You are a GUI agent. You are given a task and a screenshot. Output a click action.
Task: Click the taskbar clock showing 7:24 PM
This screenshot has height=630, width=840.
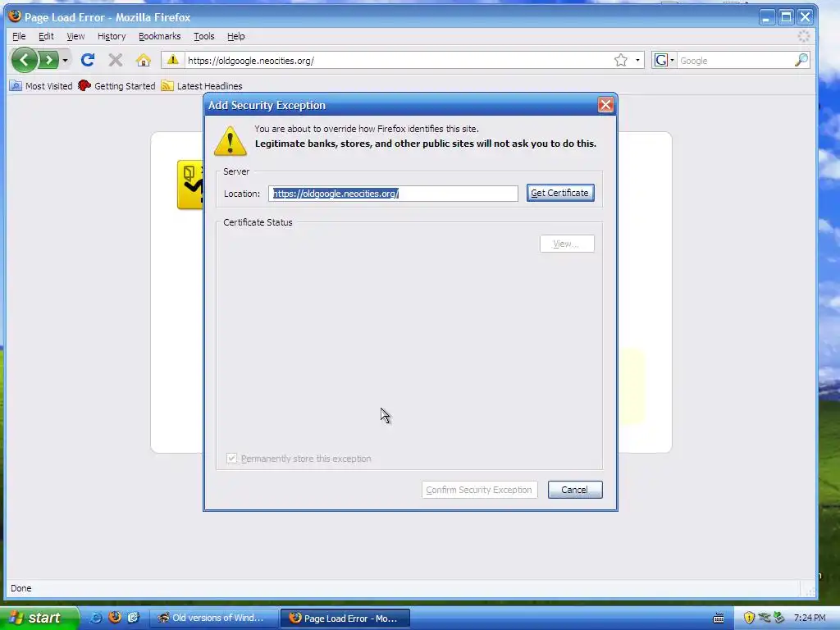click(809, 618)
